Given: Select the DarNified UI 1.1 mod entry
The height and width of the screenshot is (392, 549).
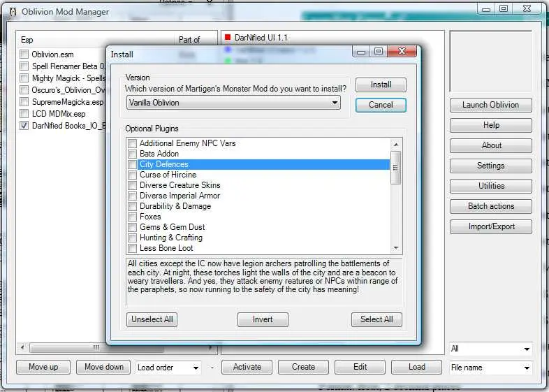Looking at the screenshot, I should click(x=261, y=38).
